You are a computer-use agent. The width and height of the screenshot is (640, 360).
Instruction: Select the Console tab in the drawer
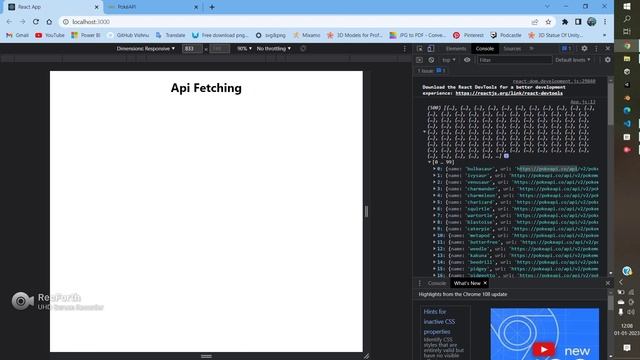point(437,283)
